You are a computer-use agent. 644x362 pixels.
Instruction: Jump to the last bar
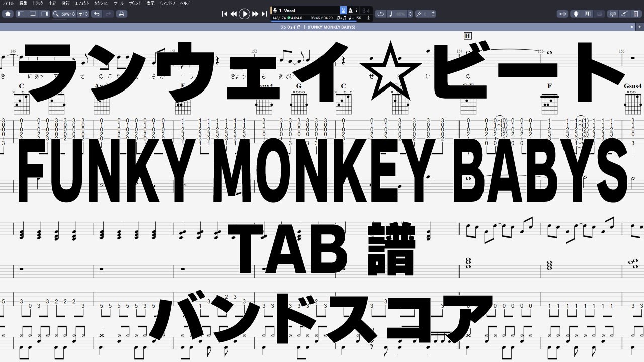264,14
